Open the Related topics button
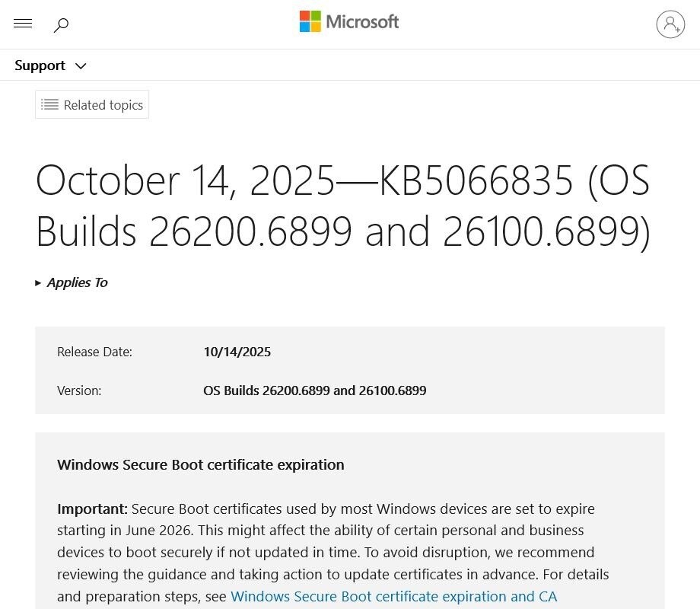This screenshot has height=609, width=700. pos(91,104)
